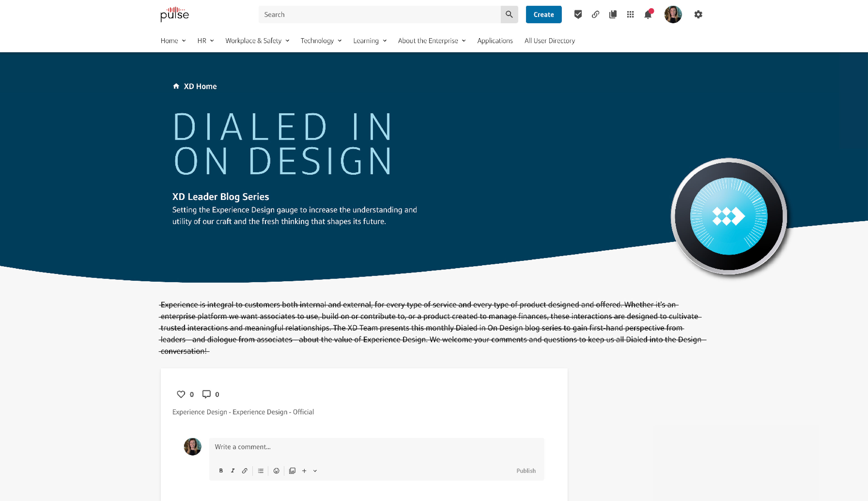Click the link icon in header

click(x=595, y=14)
